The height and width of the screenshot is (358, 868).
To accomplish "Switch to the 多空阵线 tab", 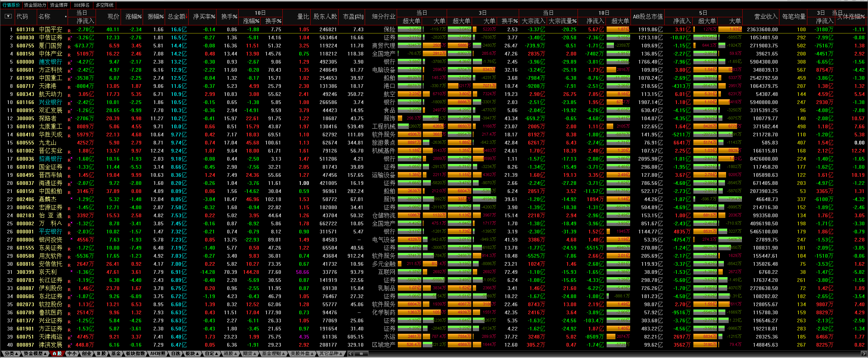I will [x=104, y=5].
